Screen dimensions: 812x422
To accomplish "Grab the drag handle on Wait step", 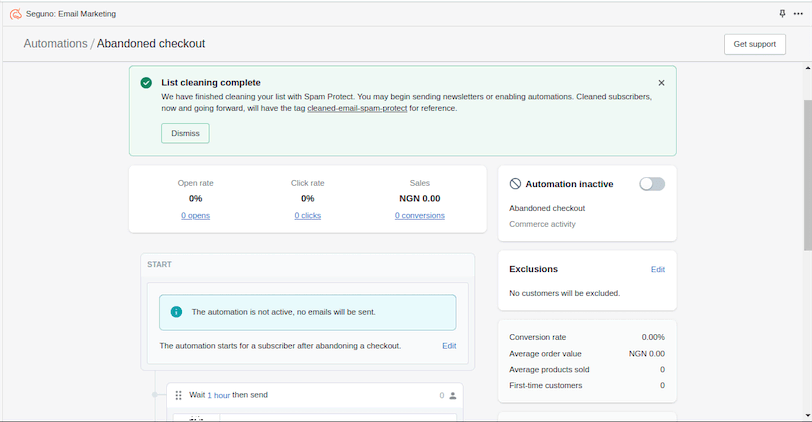I will (179, 396).
